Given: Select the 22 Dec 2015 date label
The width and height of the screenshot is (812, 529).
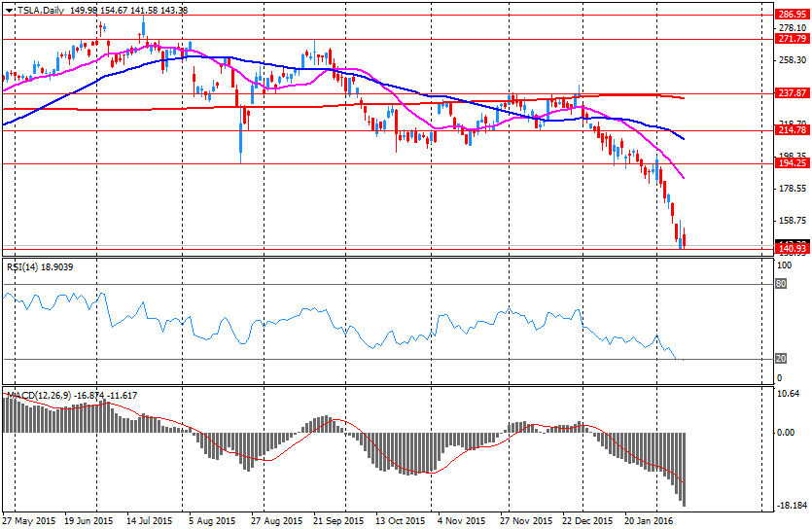Looking at the screenshot, I should click(588, 519).
